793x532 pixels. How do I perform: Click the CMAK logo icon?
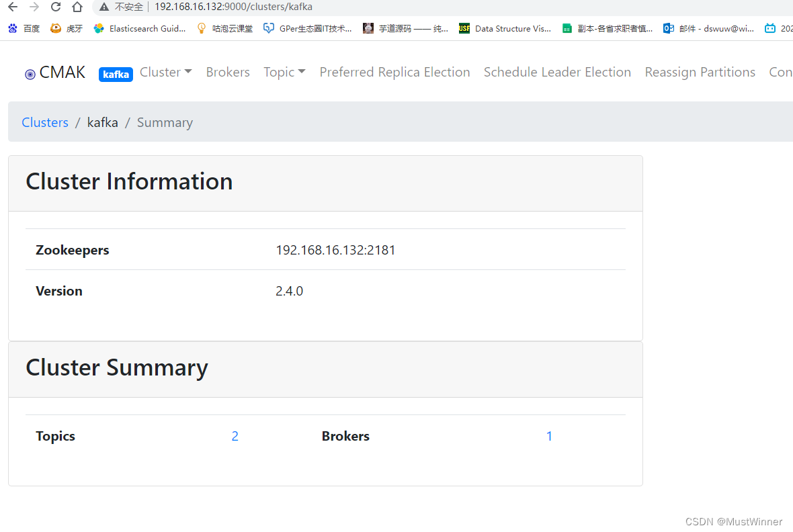pos(30,73)
